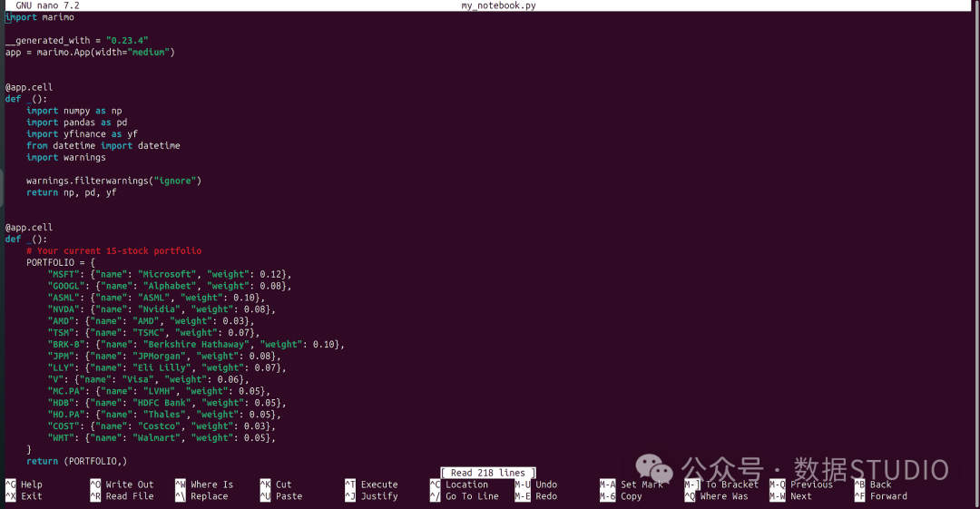The height and width of the screenshot is (509, 980).
Task: Click the GNU nano 7.2 title text
Action: (x=47, y=5)
